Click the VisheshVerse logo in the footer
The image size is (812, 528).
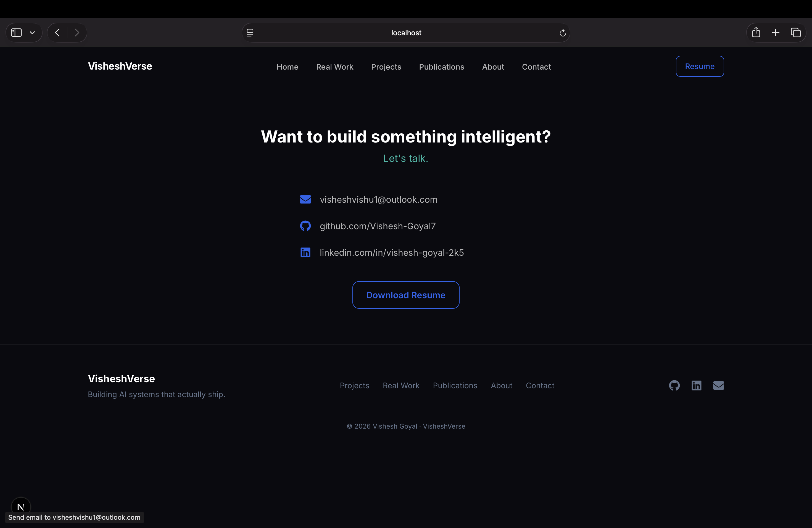122,379
